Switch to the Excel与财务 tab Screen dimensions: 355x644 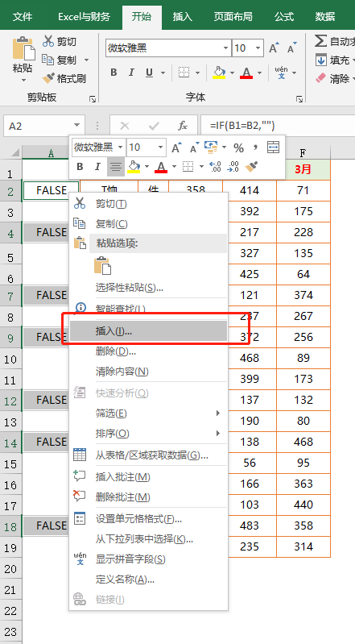click(85, 17)
